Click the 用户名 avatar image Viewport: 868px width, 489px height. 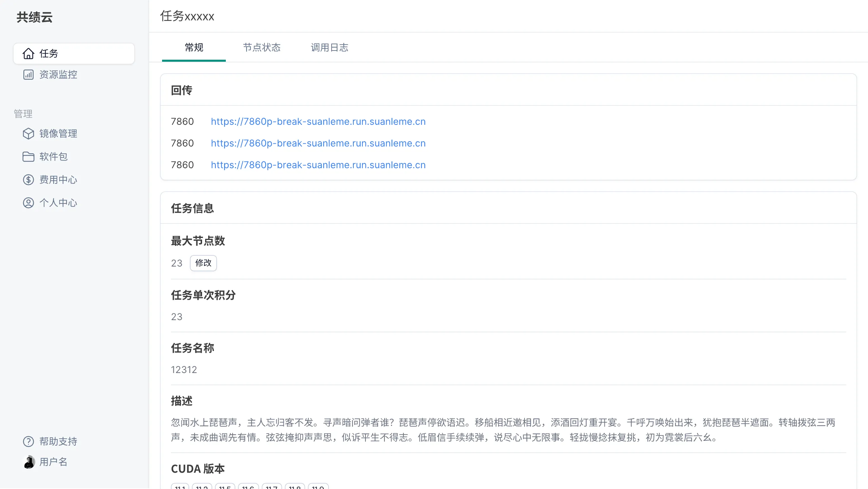29,462
